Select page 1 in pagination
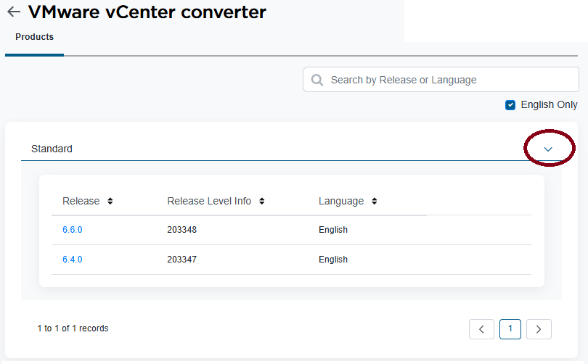 (x=510, y=329)
